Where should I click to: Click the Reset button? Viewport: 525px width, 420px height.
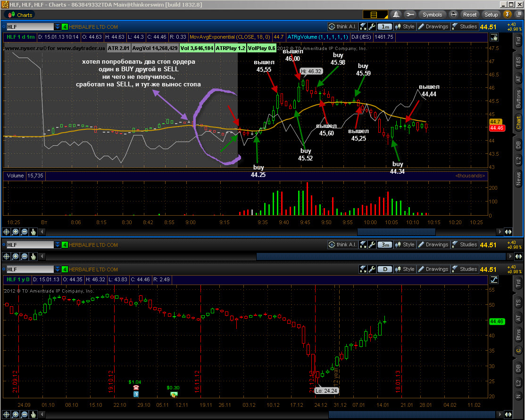469,15
